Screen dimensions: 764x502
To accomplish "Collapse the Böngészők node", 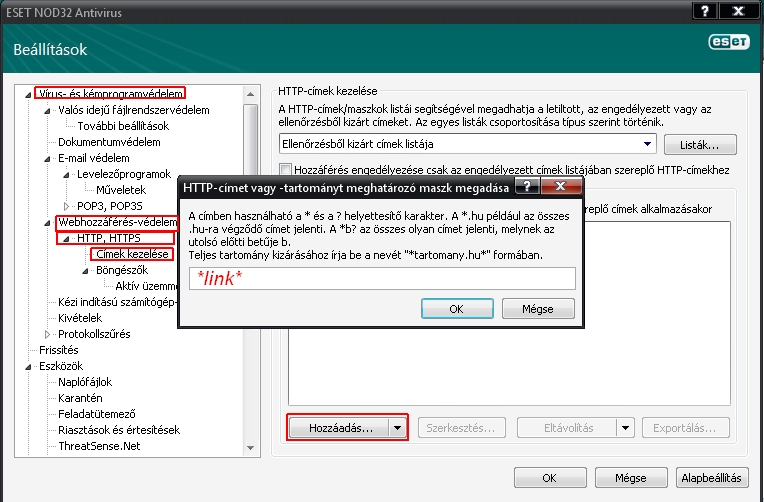I will pyautogui.click(x=85, y=271).
